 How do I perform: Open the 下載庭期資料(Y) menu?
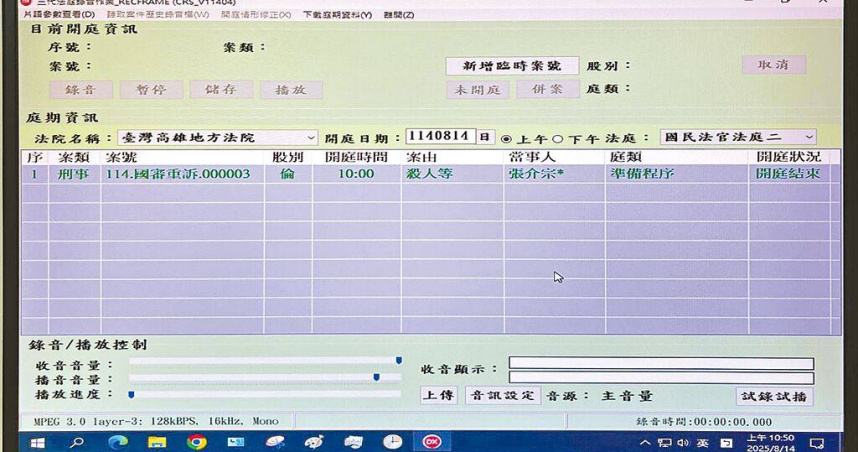coord(338,15)
